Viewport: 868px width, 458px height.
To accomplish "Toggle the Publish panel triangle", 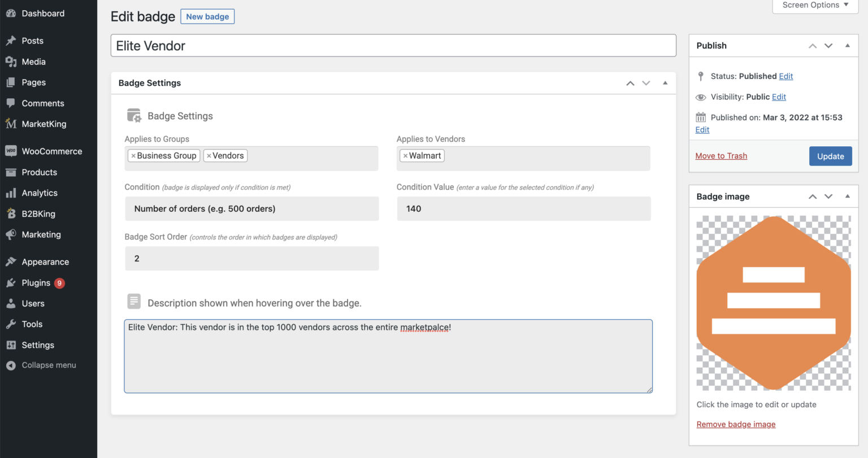I will (847, 46).
